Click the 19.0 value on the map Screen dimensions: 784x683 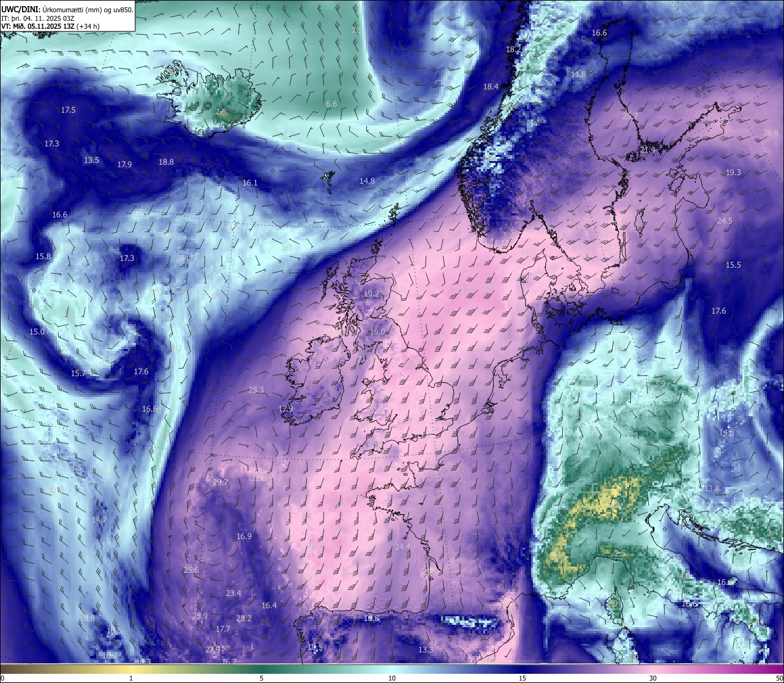[x=377, y=332]
